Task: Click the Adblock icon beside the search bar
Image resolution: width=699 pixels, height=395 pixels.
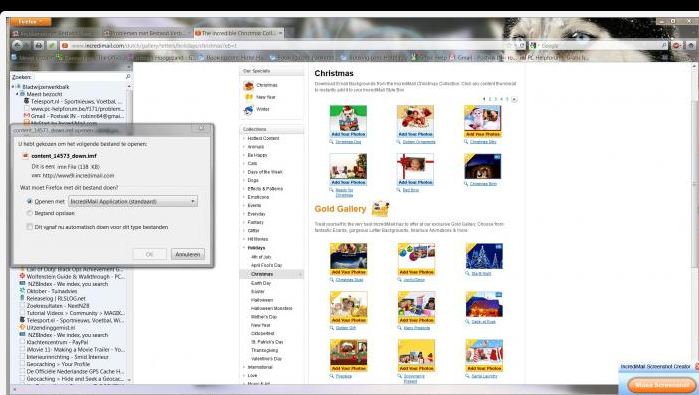Action: point(677,45)
